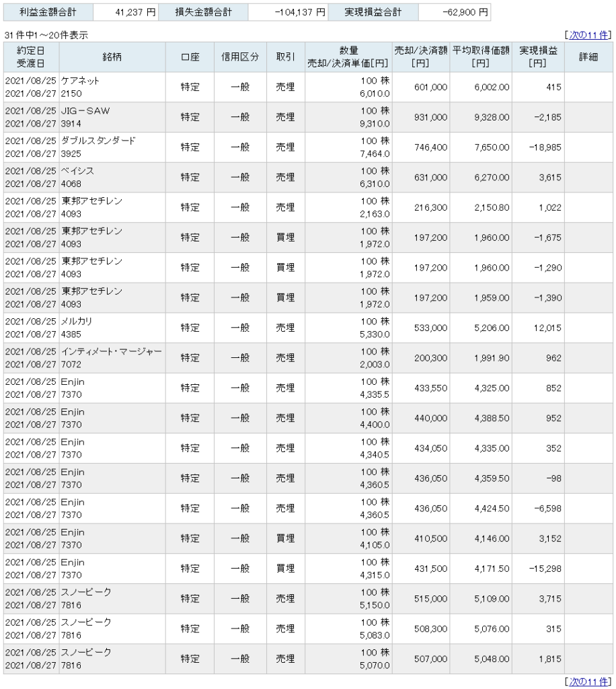
Task: Click the 口座 column header
Action: [190, 57]
